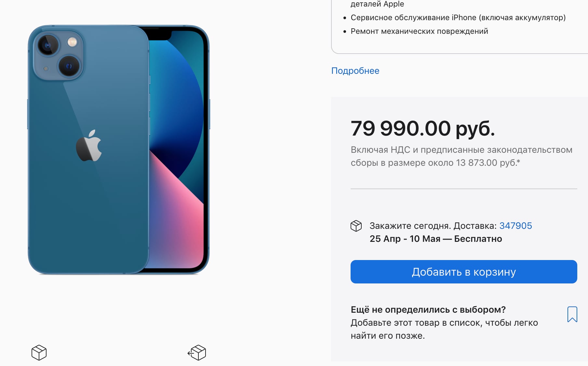588x366 pixels.
Task: Click the НДС tax note text
Action: (461, 156)
